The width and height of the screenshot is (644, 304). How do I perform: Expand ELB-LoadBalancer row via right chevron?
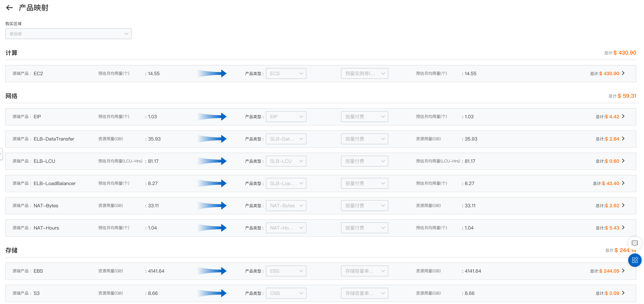coord(623,183)
